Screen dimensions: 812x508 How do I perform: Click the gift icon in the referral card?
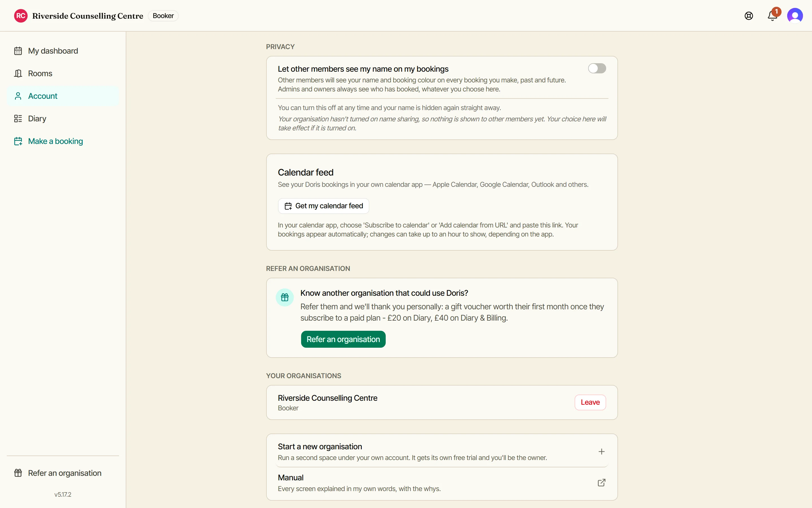tap(284, 297)
